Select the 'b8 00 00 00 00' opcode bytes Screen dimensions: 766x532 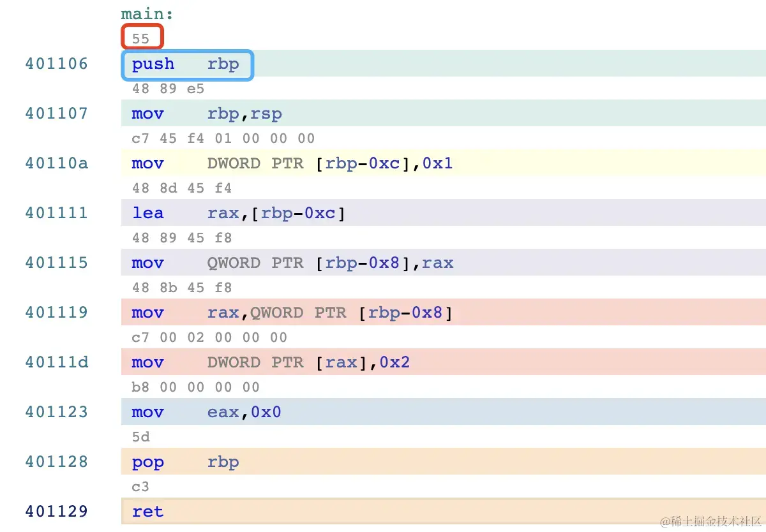coord(196,387)
